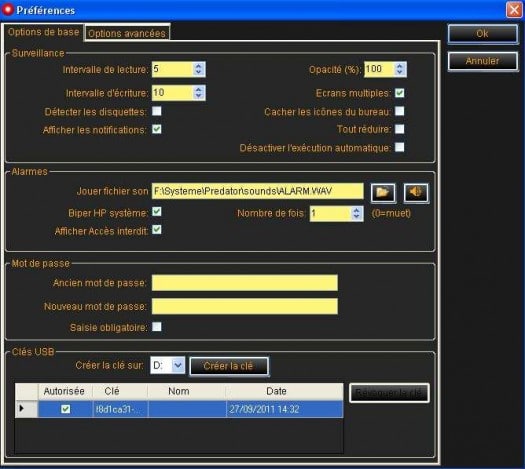525x469 pixels.
Task: Select Options de base tab
Action: [x=44, y=32]
